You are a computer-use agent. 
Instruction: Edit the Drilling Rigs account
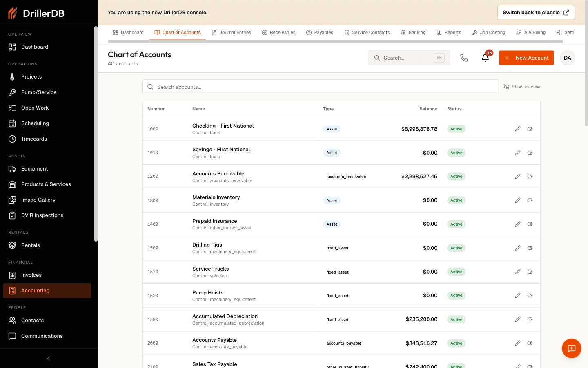click(x=518, y=248)
